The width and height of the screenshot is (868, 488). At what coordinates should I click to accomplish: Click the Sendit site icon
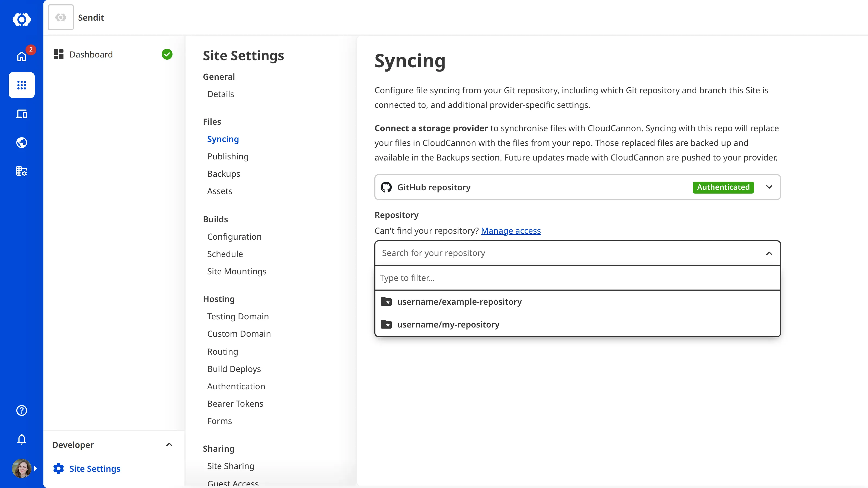pyautogui.click(x=61, y=17)
